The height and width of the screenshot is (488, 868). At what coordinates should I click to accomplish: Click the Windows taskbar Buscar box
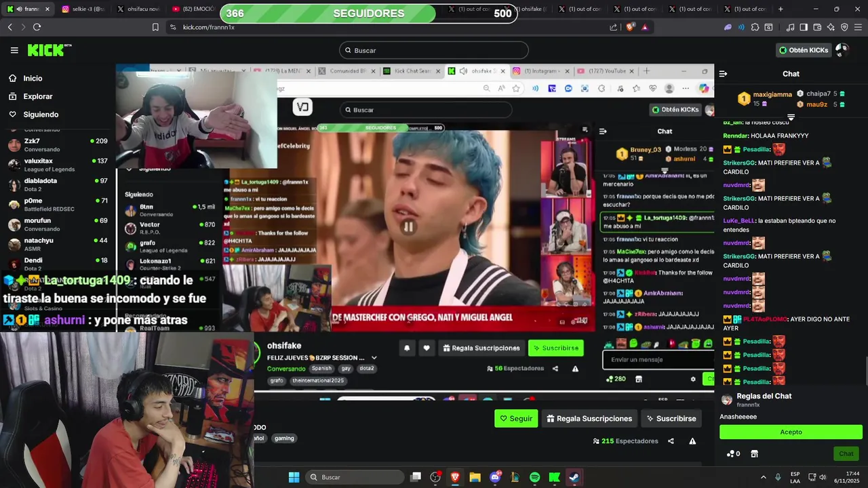[355, 477]
